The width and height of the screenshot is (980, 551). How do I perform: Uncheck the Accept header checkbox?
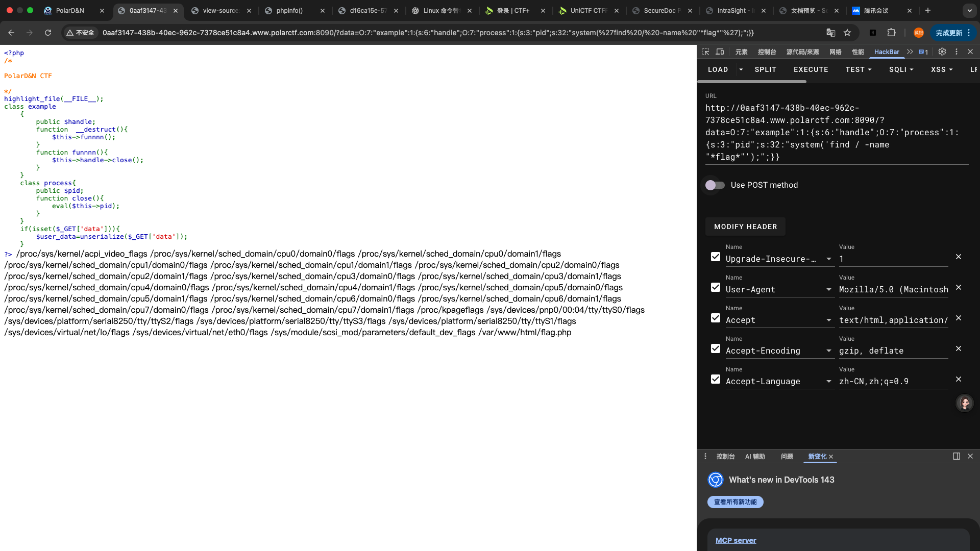(x=716, y=318)
